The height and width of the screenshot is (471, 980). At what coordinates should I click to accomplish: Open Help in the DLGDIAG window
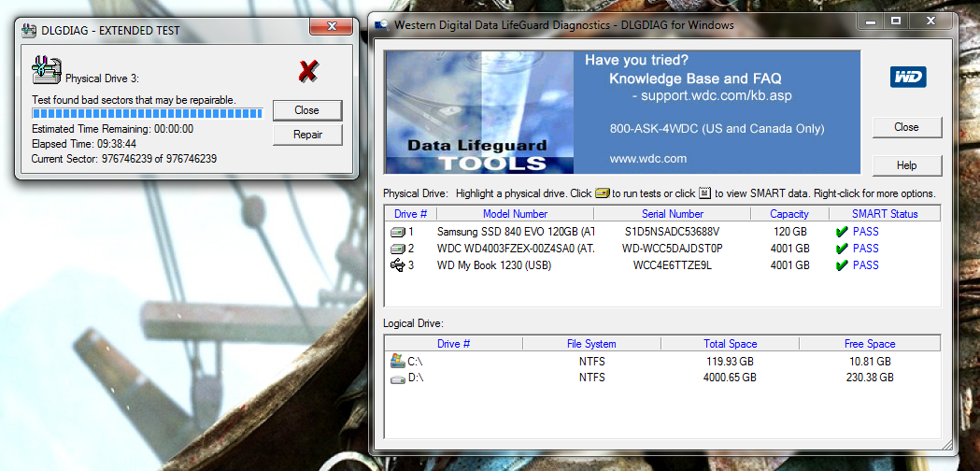coord(906,165)
